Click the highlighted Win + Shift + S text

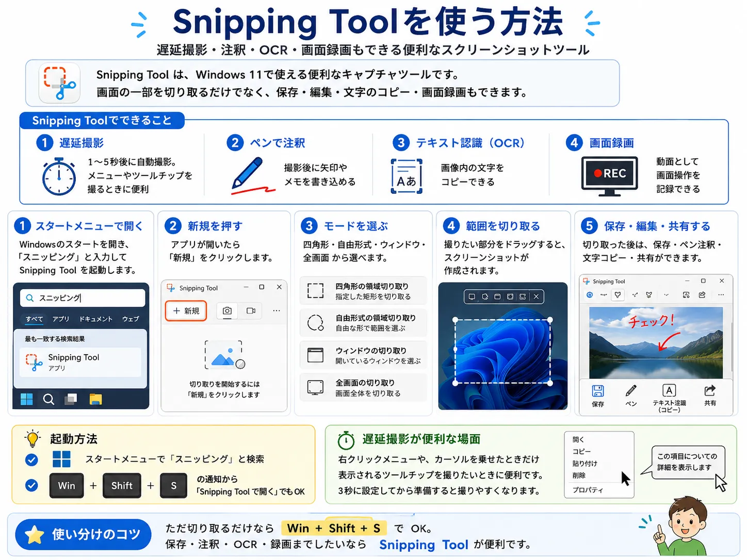coord(334,529)
